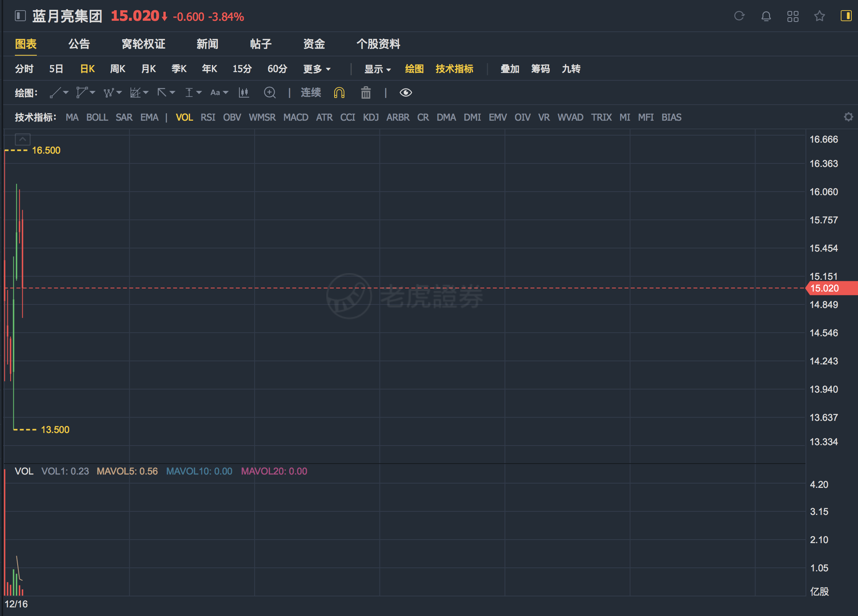Screen dimensions: 858x616
Task: Toggle 连续 continuous drawing mode
Action: point(311,93)
